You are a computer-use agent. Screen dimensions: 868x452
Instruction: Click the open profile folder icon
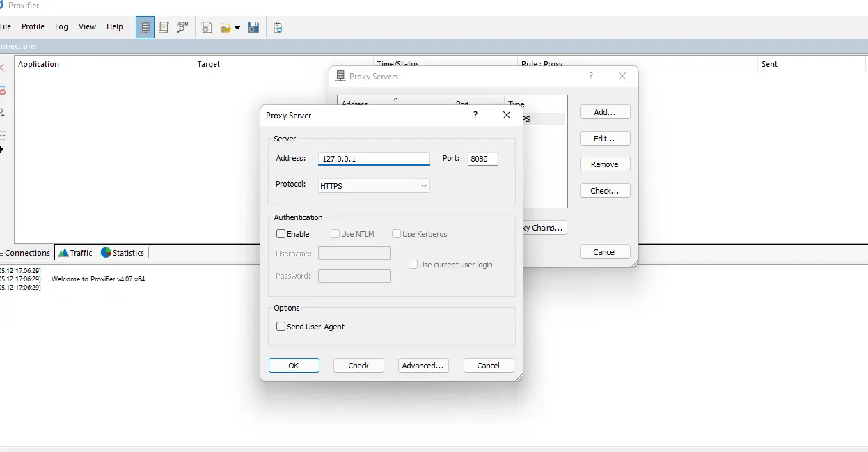click(226, 27)
